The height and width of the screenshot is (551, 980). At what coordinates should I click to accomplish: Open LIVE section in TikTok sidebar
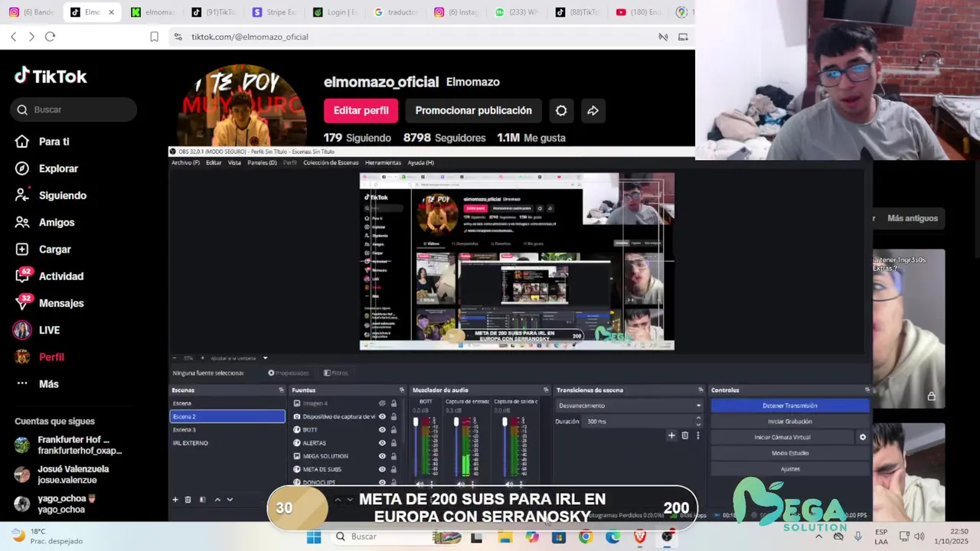[x=37, y=330]
